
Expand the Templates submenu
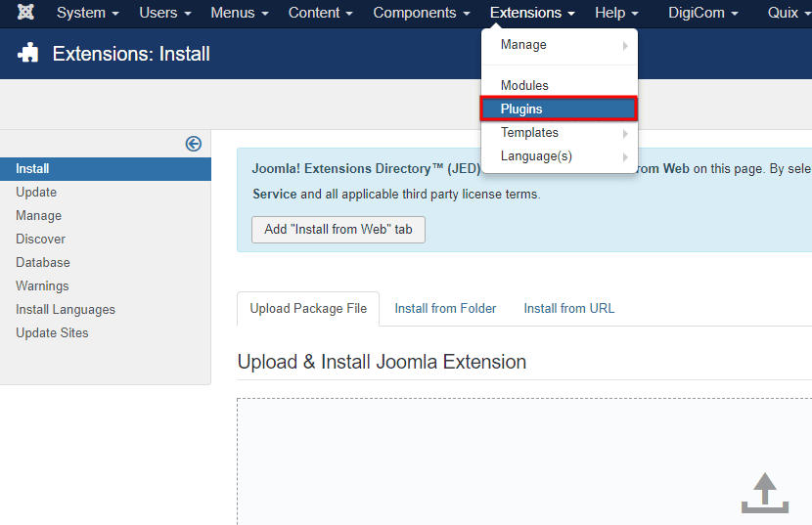pos(559,133)
